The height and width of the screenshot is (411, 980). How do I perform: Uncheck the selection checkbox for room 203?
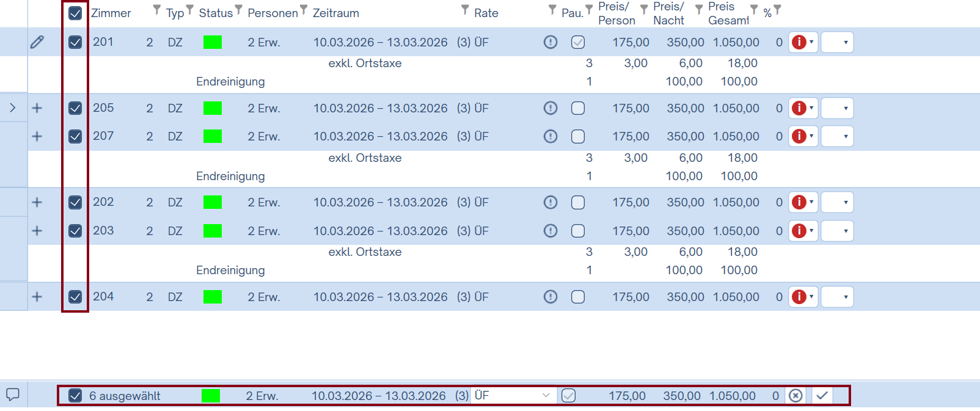tap(75, 231)
